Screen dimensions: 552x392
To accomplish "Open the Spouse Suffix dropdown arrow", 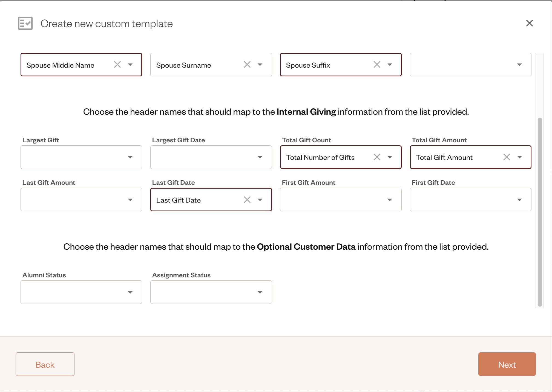I will [x=390, y=65].
